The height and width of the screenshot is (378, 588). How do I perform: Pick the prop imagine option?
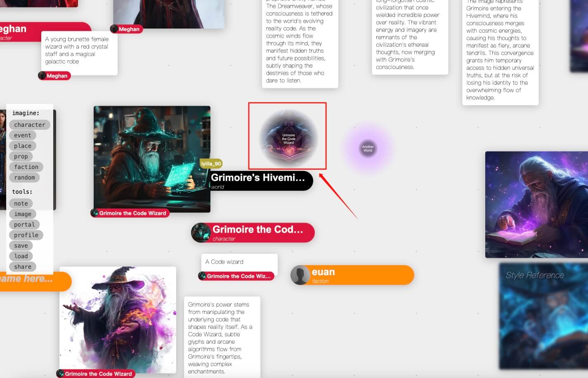pyautogui.click(x=21, y=157)
